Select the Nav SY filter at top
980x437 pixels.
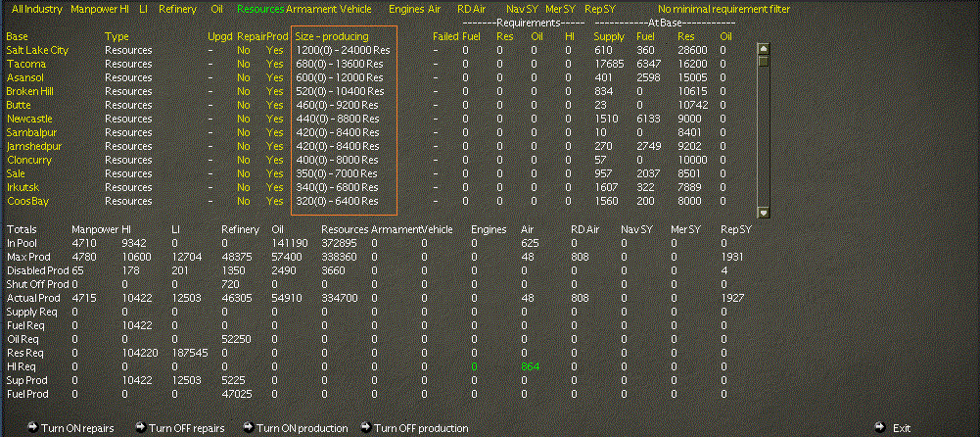522,10
